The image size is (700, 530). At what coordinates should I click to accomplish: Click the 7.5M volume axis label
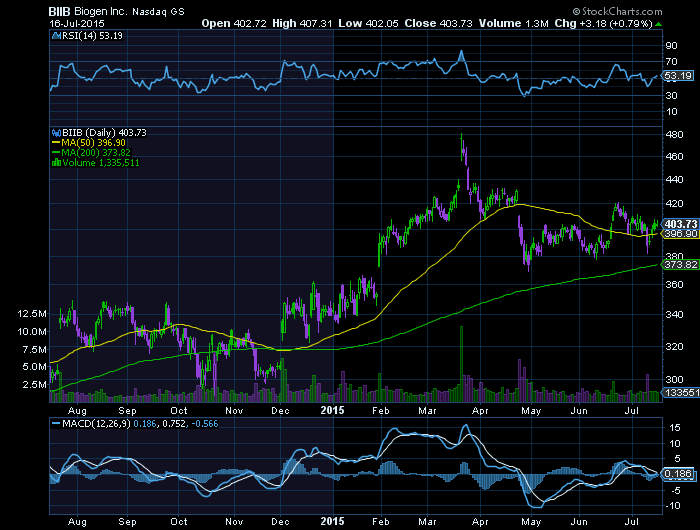(x=35, y=350)
